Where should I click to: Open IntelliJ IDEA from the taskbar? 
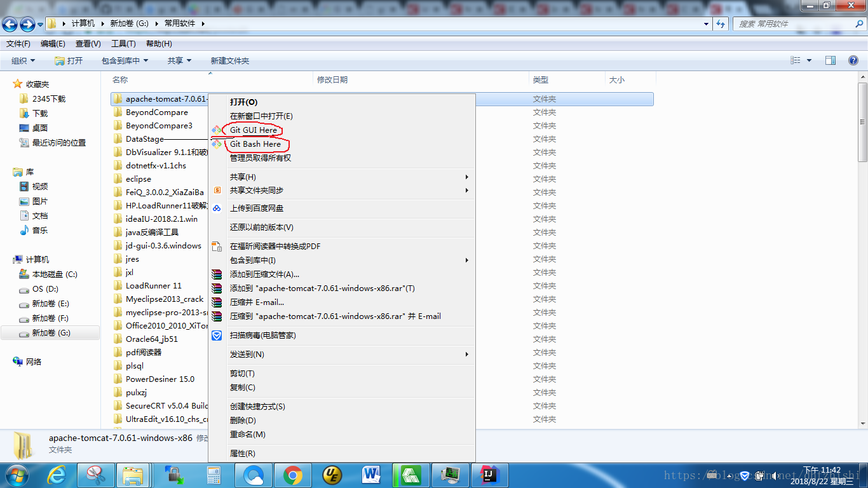(x=489, y=475)
